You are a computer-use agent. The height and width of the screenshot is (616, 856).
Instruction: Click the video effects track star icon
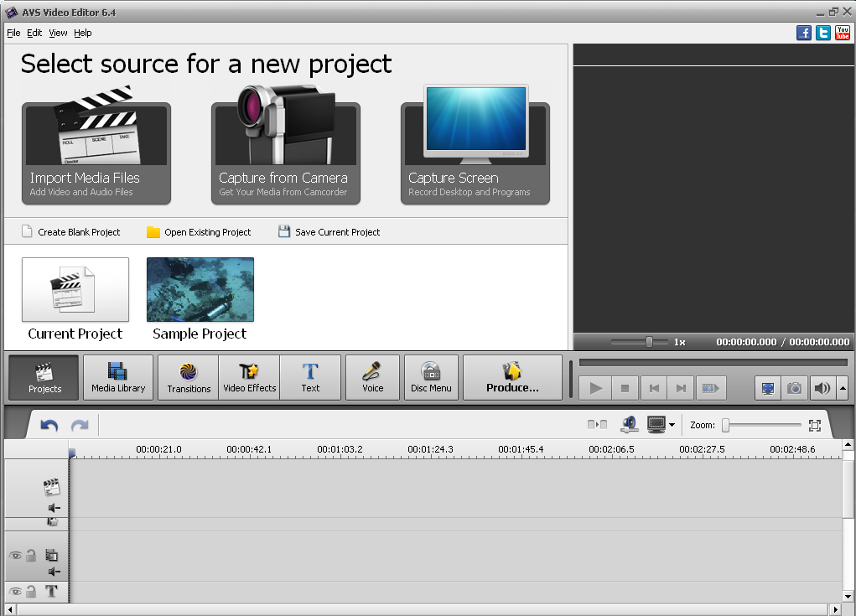[53, 522]
